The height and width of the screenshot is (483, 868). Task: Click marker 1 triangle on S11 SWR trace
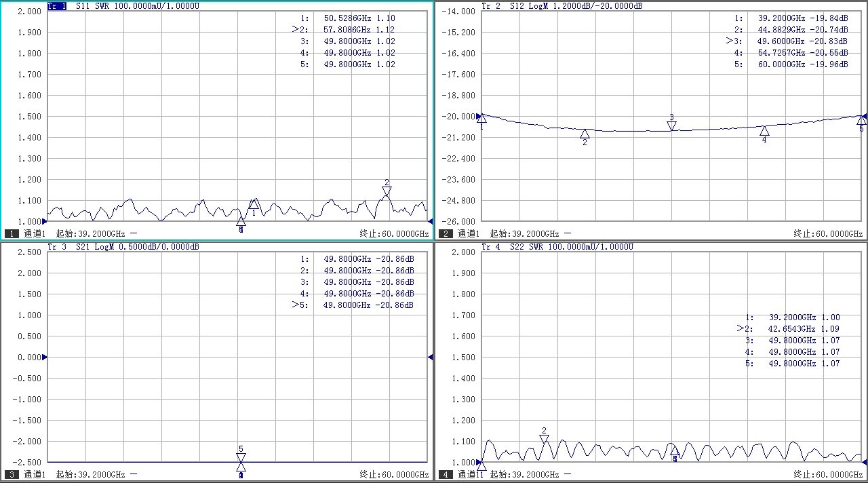254,204
